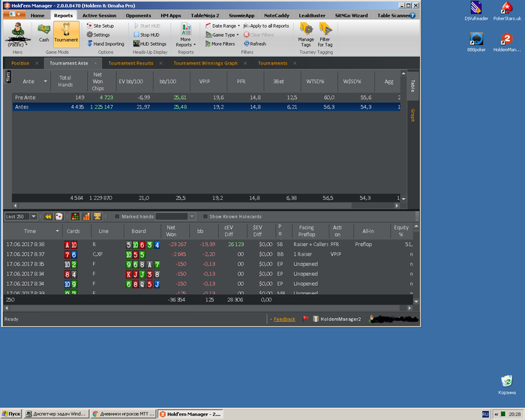Click the orange bar chart icon
The width and height of the screenshot is (525, 420).
click(86, 217)
